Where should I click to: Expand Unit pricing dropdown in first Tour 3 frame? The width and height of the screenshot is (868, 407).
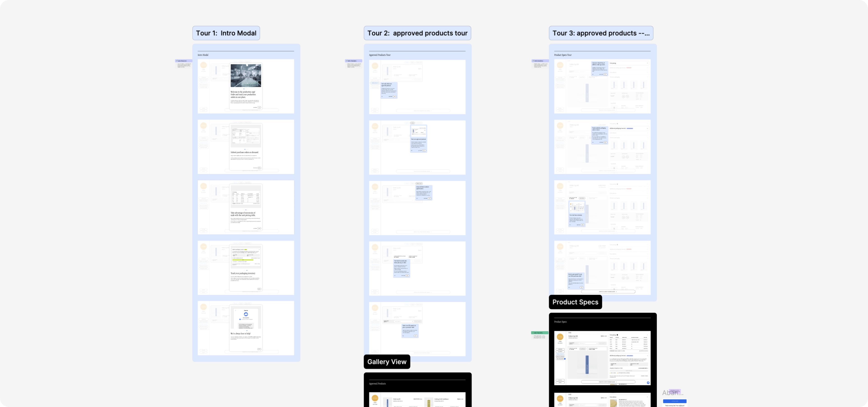647,63
